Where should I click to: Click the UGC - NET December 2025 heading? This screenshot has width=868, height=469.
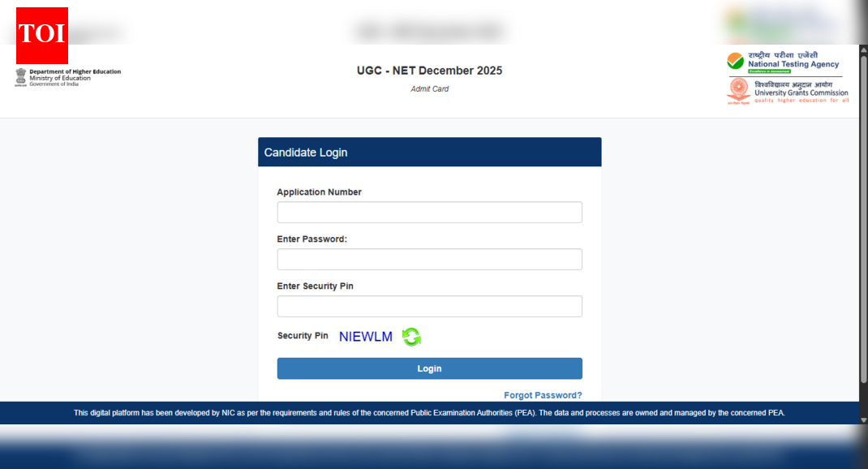(x=429, y=71)
